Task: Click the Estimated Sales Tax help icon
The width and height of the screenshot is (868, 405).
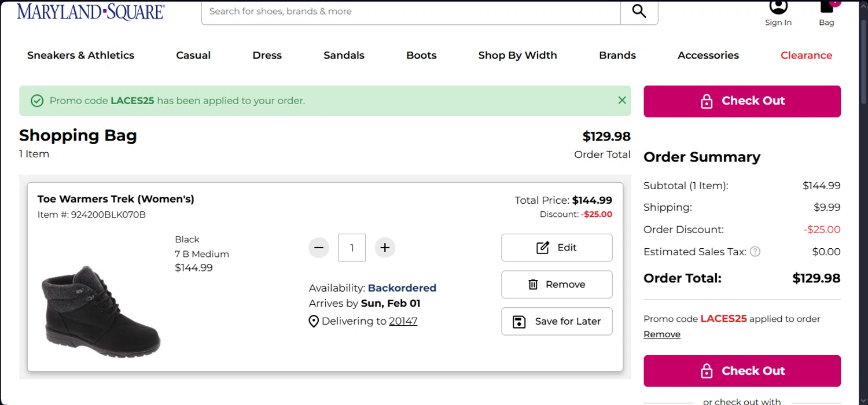Action: pyautogui.click(x=755, y=252)
